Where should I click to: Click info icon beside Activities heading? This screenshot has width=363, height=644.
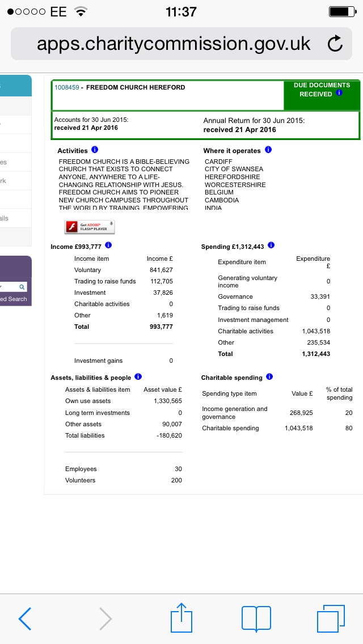[95, 150]
